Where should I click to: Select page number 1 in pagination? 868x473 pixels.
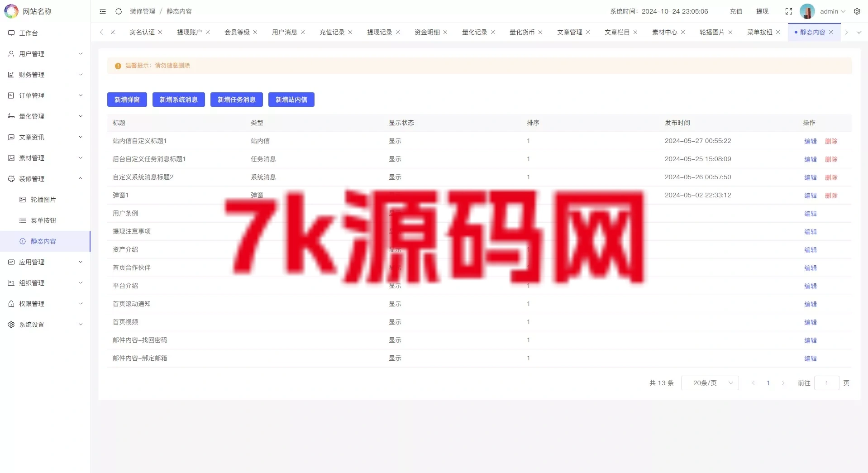pyautogui.click(x=768, y=383)
